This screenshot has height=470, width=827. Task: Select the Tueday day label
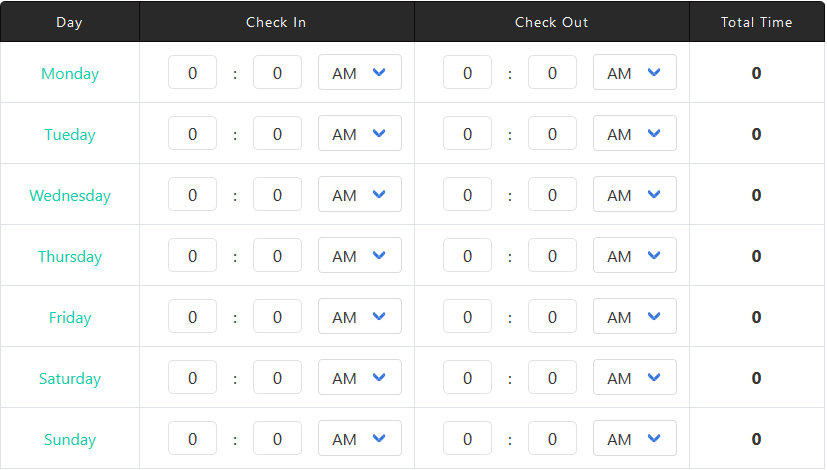click(x=70, y=135)
